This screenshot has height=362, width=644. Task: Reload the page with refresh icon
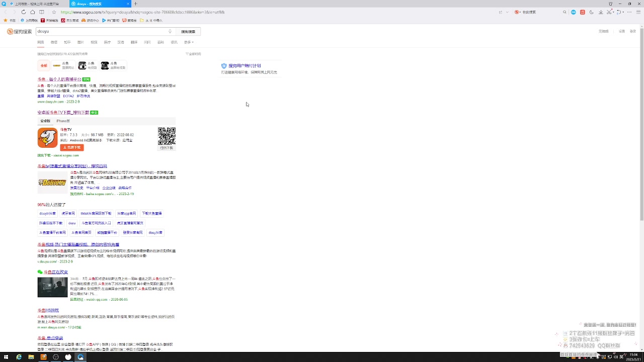[23, 12]
